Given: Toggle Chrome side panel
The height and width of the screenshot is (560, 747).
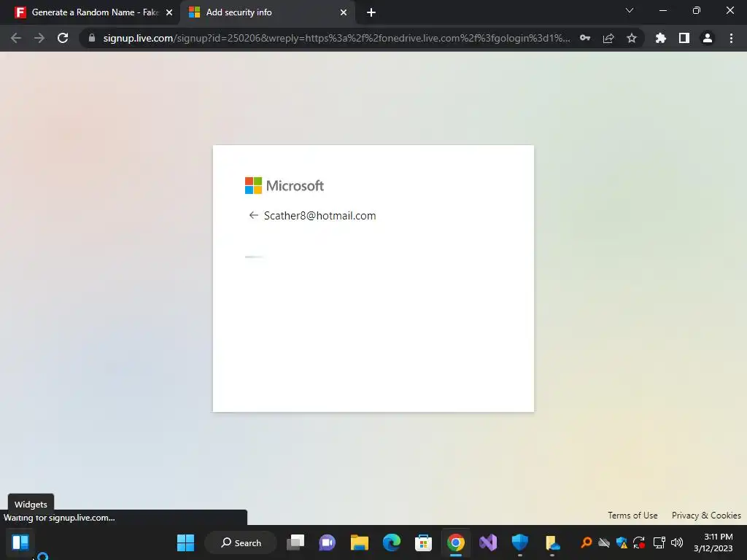Looking at the screenshot, I should (684, 38).
